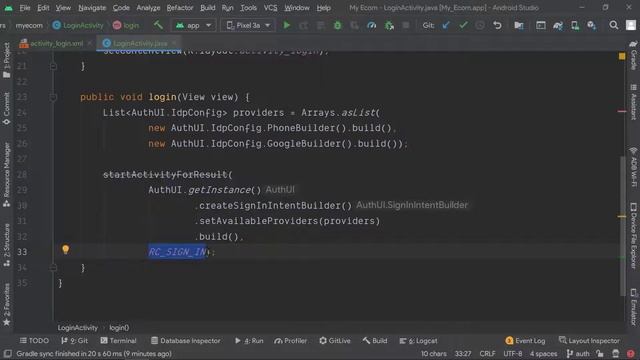Click the Stop button in toolbar
Image resolution: width=640 pixels, height=360 pixels.
[x=405, y=25]
